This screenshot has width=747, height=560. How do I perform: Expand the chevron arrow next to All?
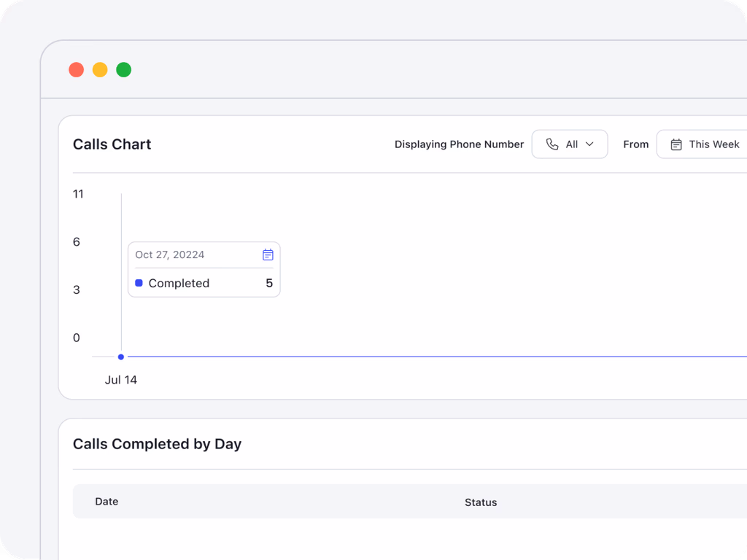point(590,144)
